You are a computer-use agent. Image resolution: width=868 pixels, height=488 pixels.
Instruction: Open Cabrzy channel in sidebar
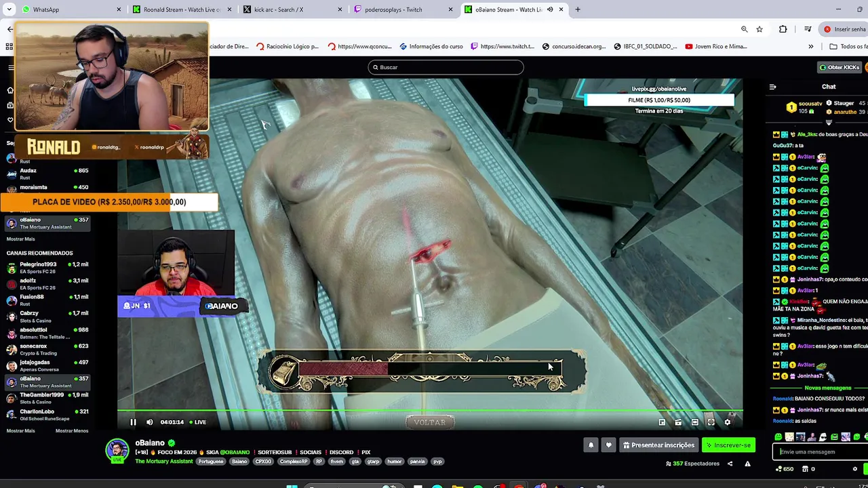(47, 317)
